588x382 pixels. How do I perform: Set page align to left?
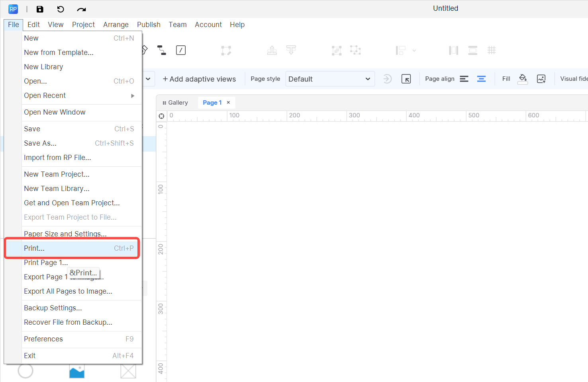464,79
